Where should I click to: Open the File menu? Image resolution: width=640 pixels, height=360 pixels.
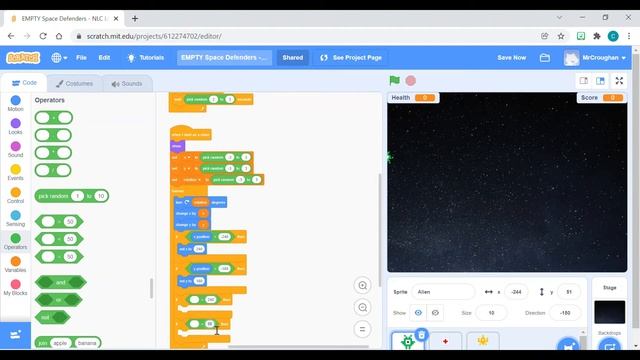pos(81,58)
